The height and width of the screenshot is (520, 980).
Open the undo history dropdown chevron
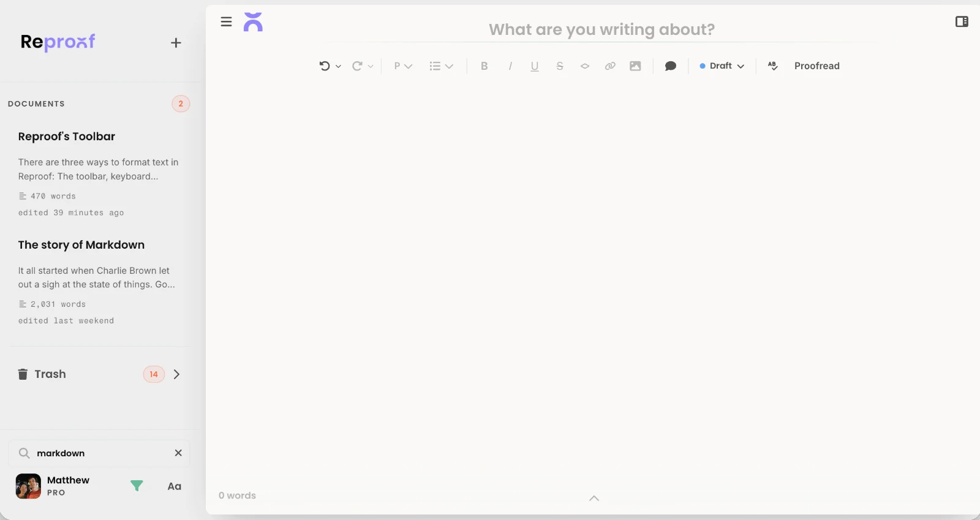pos(338,67)
